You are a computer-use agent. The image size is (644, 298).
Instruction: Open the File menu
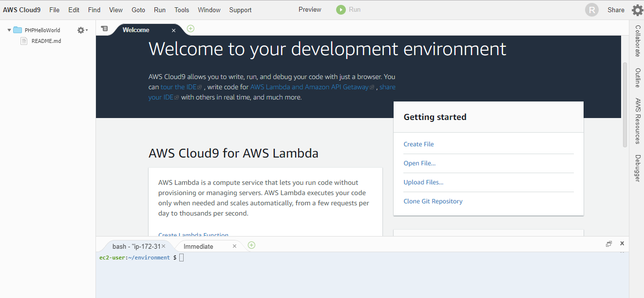point(55,10)
